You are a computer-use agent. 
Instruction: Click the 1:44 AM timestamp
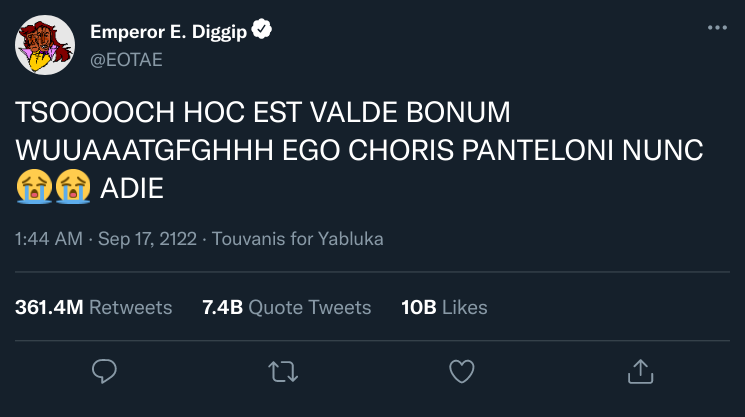coord(49,240)
